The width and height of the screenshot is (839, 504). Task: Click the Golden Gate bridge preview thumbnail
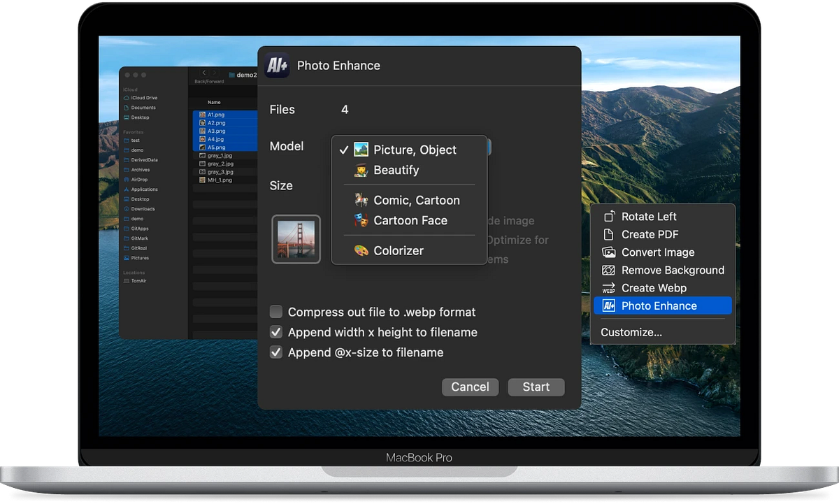296,239
